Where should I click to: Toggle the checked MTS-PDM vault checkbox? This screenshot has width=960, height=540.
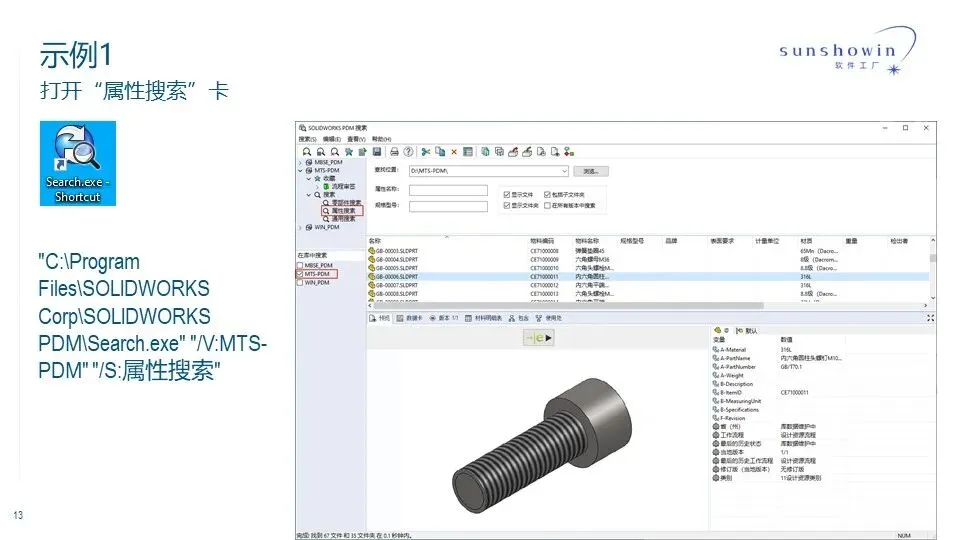point(300,274)
